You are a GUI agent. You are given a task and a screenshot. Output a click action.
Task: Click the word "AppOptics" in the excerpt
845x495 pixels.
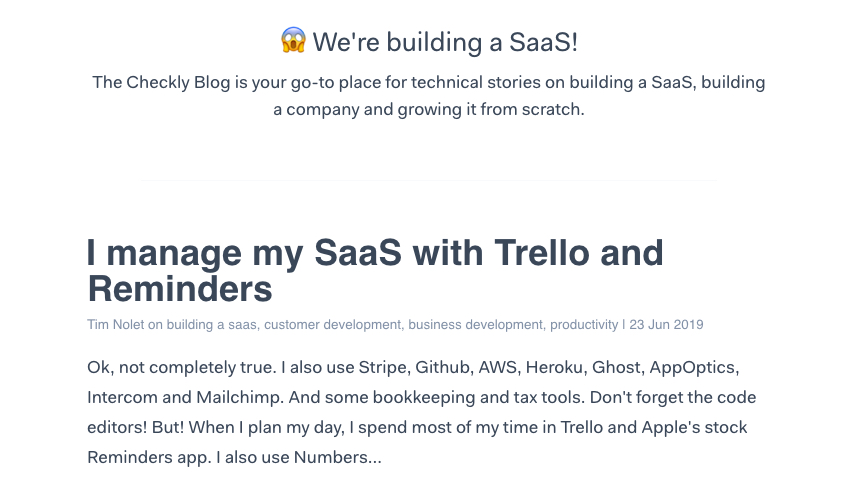[x=694, y=367]
